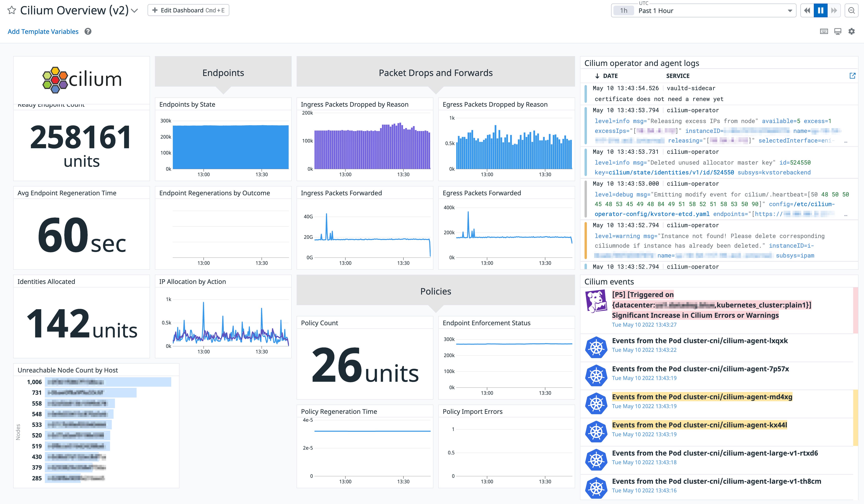Open operator logs in full view
Screen dimensions: 864x504
click(x=852, y=76)
